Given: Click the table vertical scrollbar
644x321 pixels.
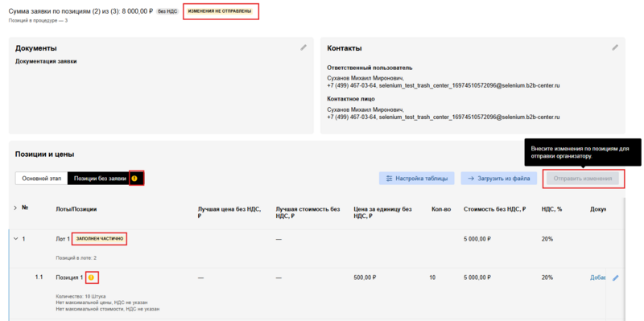Looking at the screenshot, I should tap(625, 258).
